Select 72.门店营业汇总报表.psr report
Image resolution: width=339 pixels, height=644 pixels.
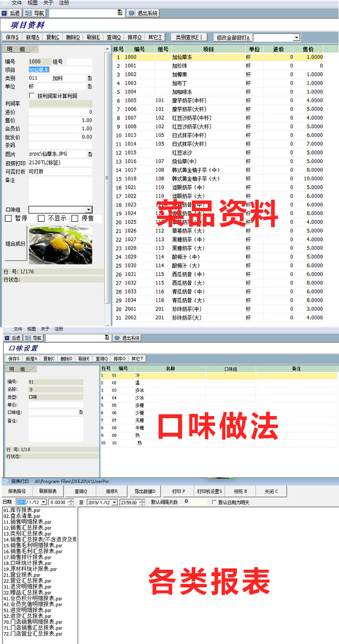point(33,634)
